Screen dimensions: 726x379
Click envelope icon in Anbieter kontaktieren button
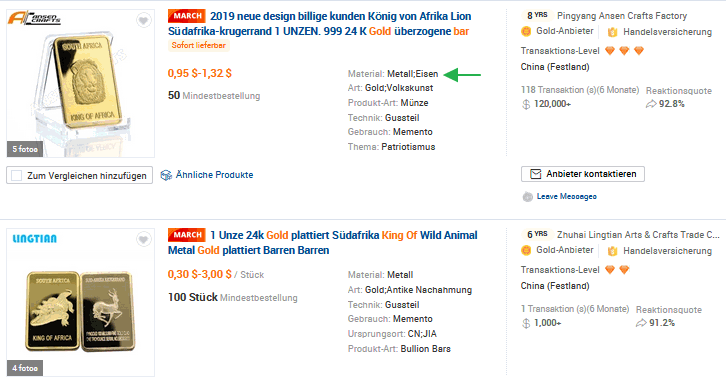536,174
